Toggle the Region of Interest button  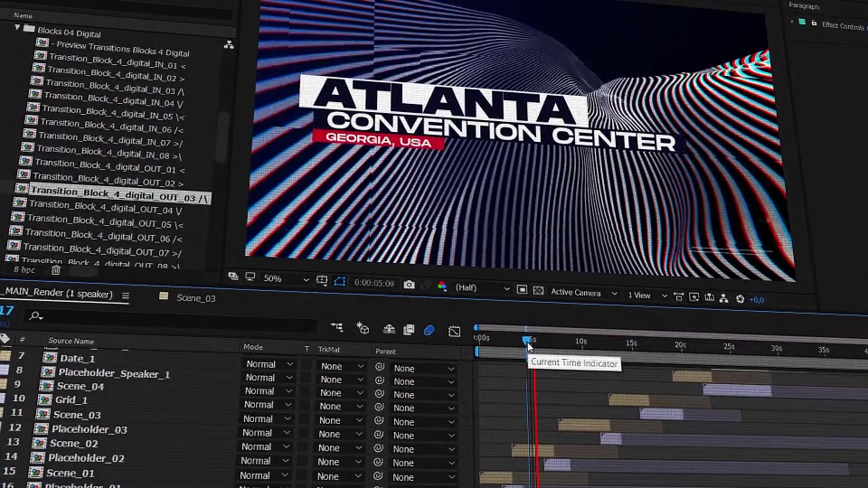click(x=522, y=289)
